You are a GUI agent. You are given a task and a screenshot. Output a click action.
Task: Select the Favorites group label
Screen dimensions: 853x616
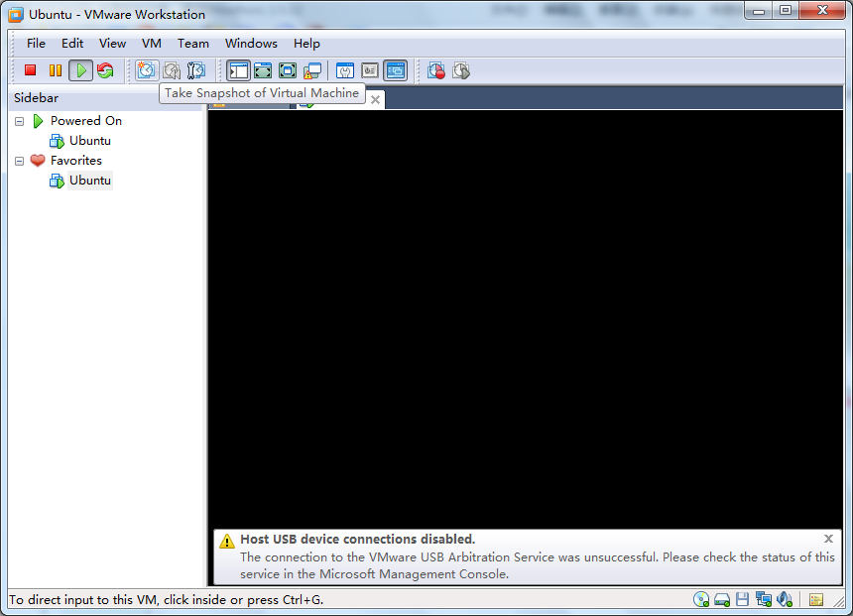tap(76, 161)
